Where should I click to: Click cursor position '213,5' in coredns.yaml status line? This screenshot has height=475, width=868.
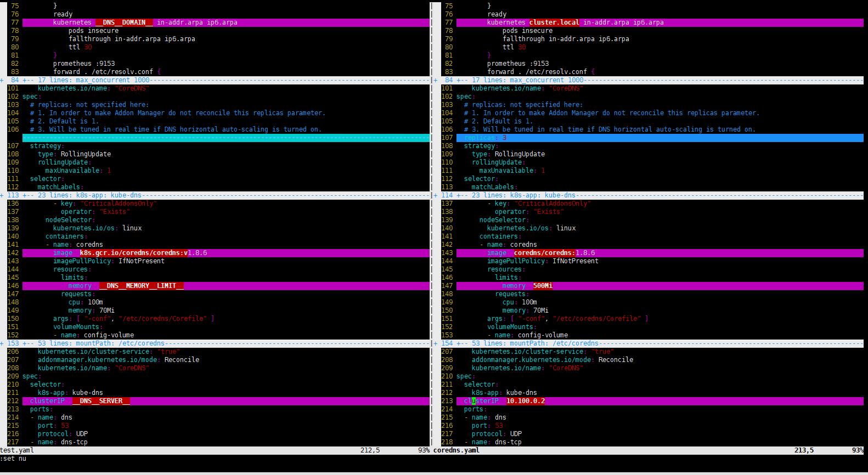tap(804, 450)
